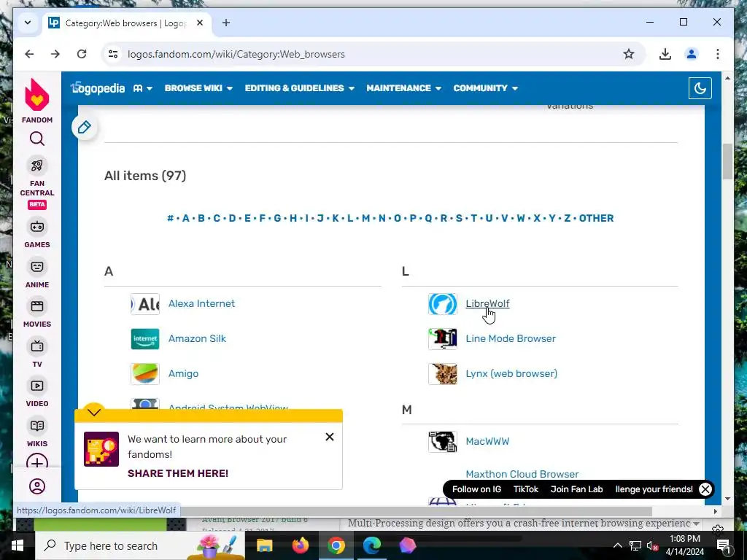Go back to previous page
Image resolution: width=747 pixels, height=560 pixels.
tap(29, 54)
